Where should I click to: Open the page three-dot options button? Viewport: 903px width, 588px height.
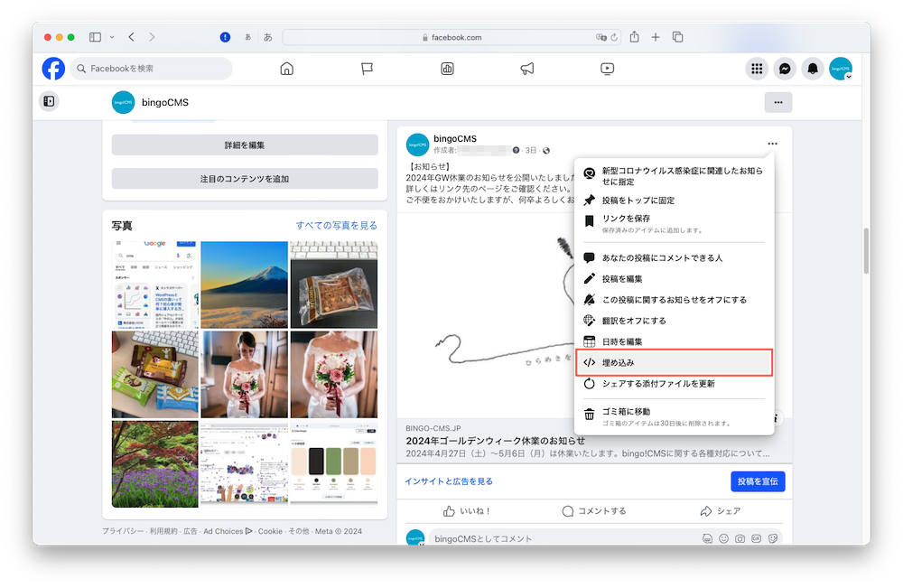point(778,102)
